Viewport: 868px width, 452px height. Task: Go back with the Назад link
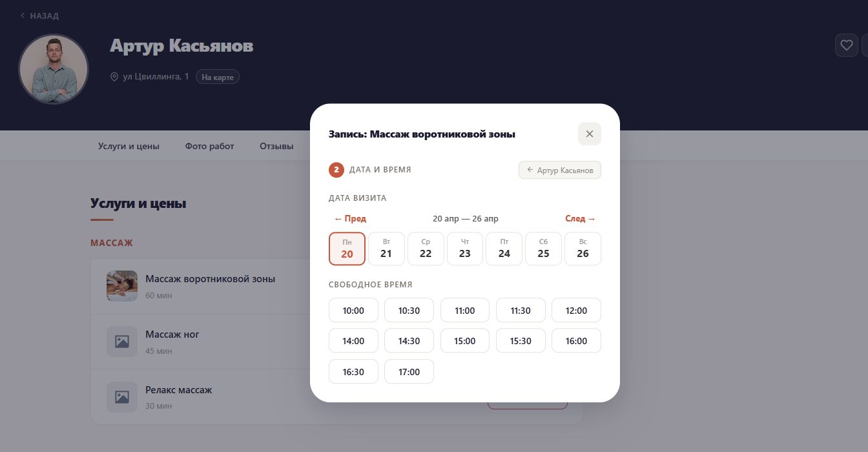(39, 15)
